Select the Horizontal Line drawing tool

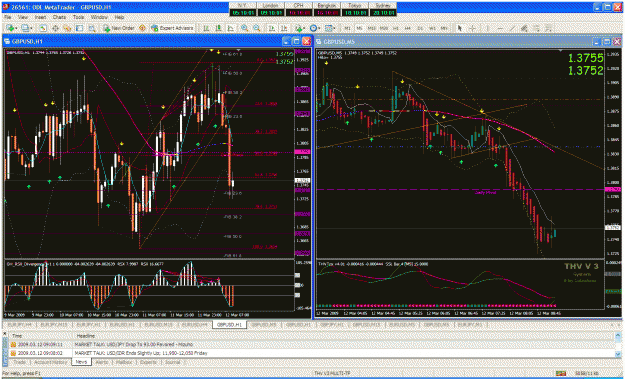500,28
